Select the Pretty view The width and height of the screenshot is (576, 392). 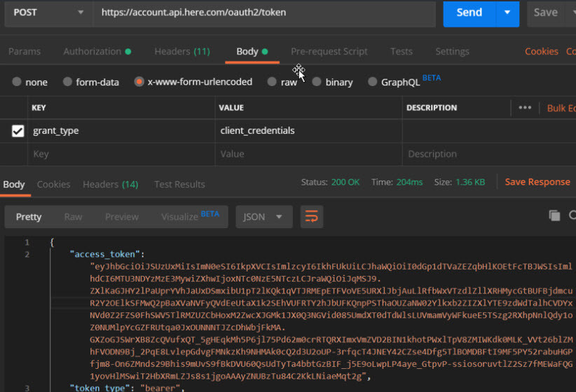coord(29,217)
